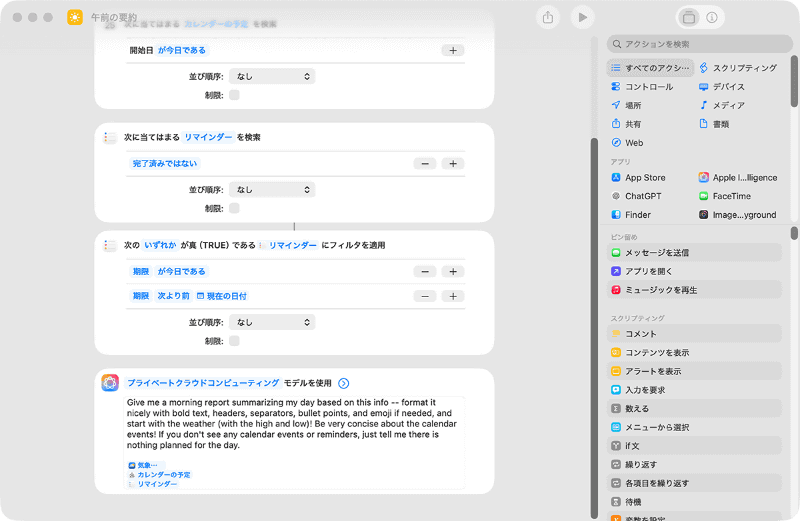Choose Finder app actions
The height and width of the screenshot is (521, 800).
click(631, 215)
